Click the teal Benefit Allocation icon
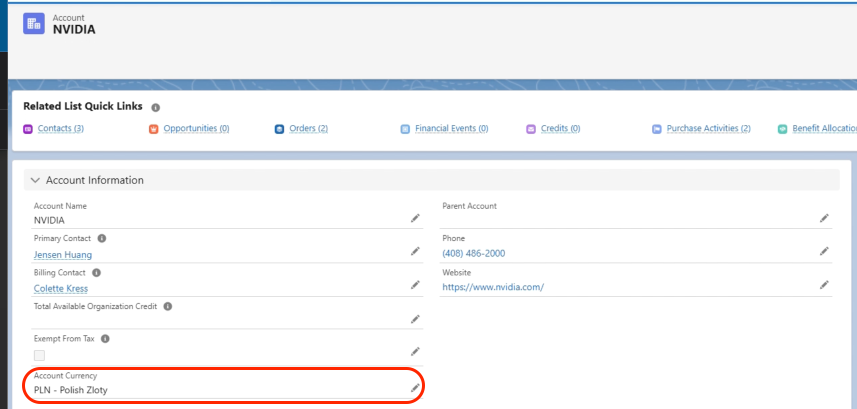Screen dimensions: 857x409 [782, 129]
